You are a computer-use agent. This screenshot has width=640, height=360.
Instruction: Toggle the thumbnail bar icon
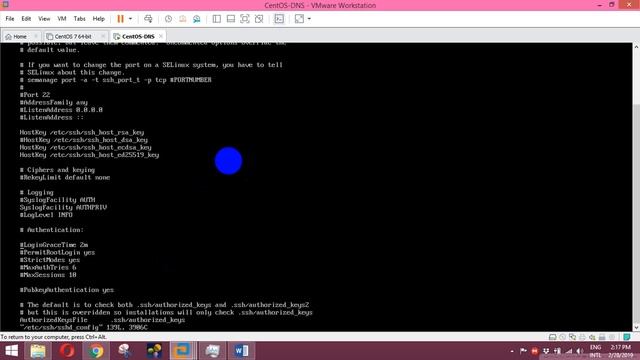[x=231, y=19]
